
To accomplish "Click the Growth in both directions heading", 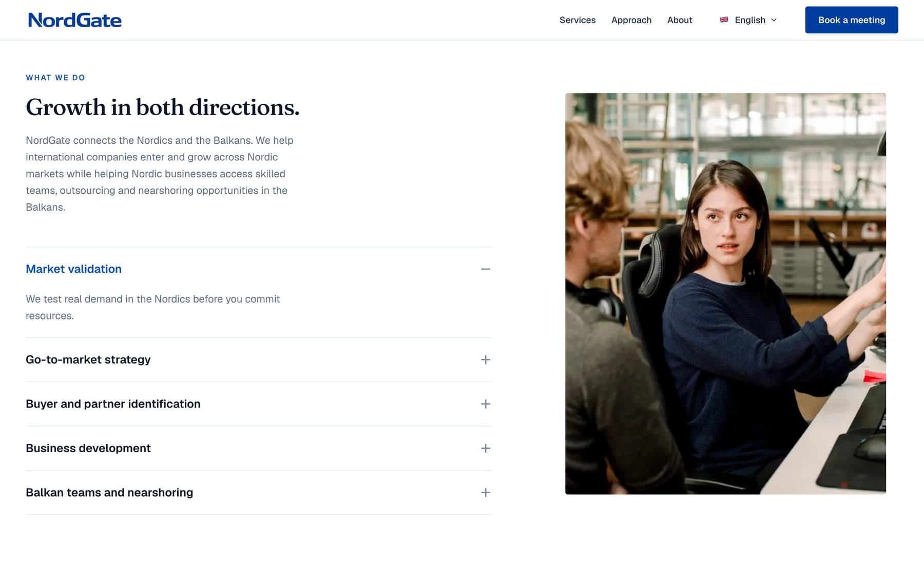I will tap(163, 107).
